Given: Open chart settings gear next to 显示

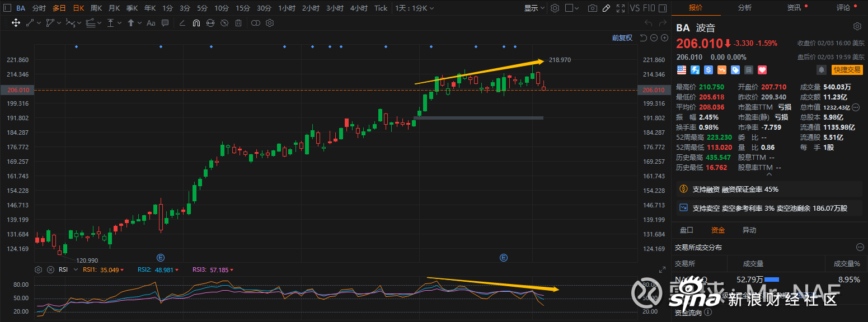Looking at the screenshot, I should 555,8.
